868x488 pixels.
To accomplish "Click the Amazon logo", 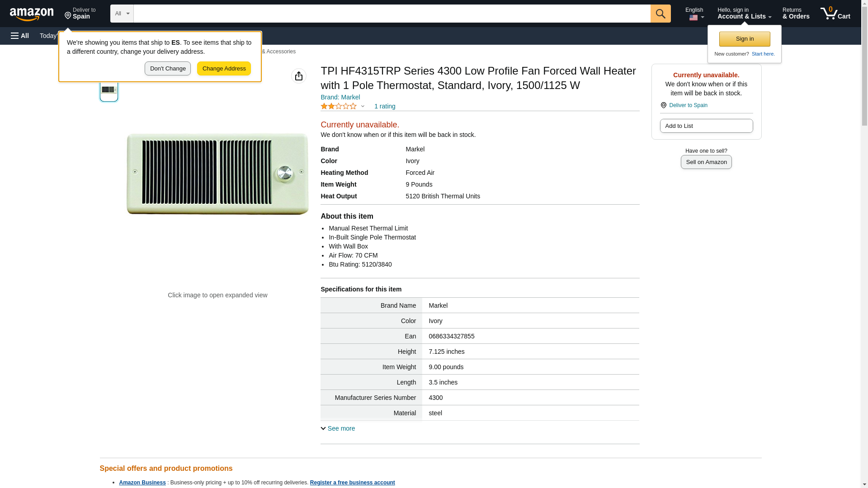I will click(x=32, y=14).
